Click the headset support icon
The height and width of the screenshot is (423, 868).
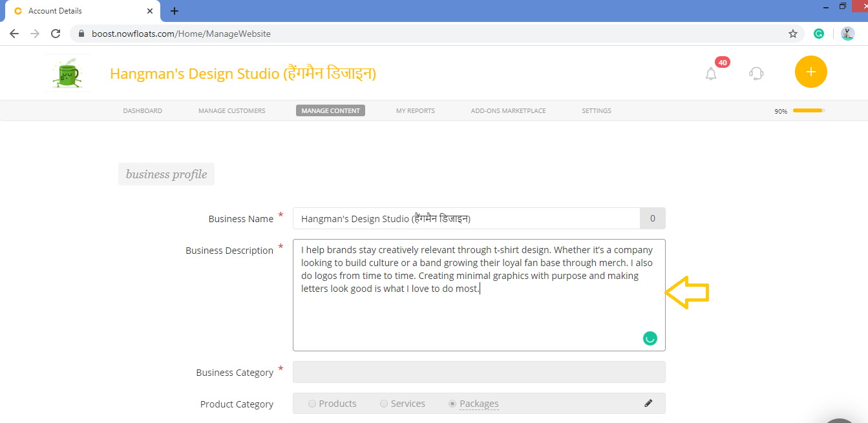point(756,73)
